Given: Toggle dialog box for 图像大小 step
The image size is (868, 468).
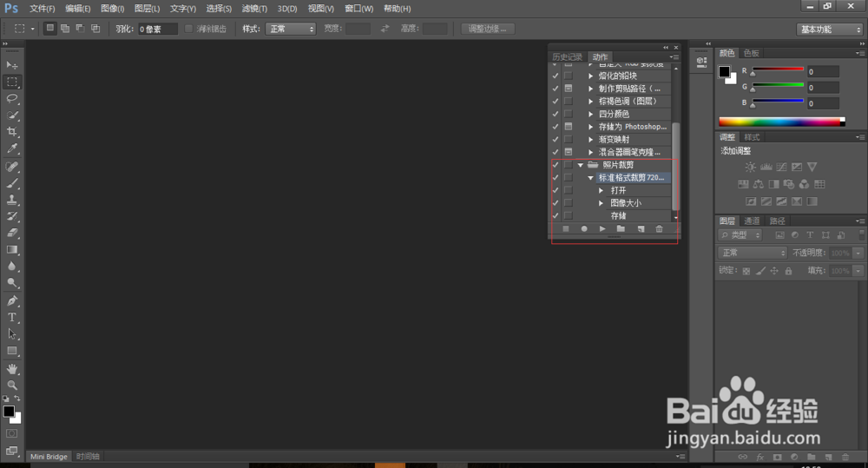Looking at the screenshot, I should pos(569,203).
